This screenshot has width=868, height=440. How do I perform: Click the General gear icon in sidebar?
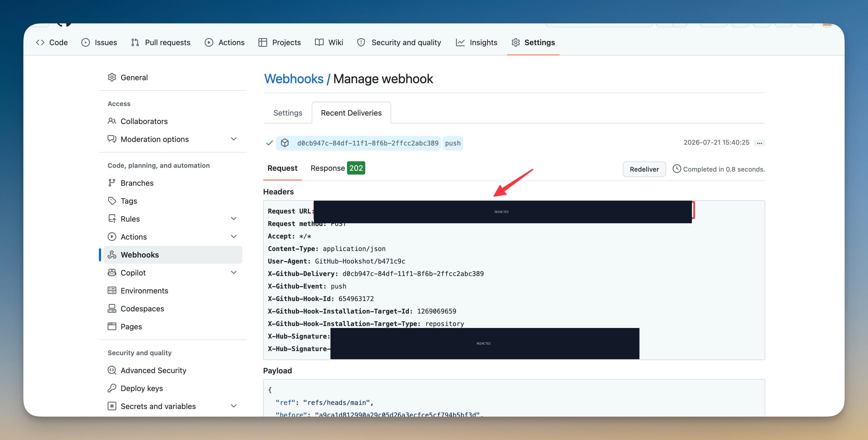(x=112, y=77)
